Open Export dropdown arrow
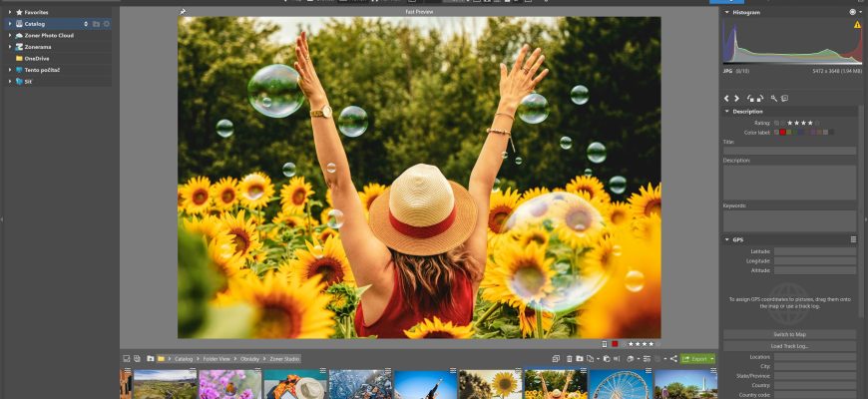This screenshot has width=868, height=399. [712, 359]
